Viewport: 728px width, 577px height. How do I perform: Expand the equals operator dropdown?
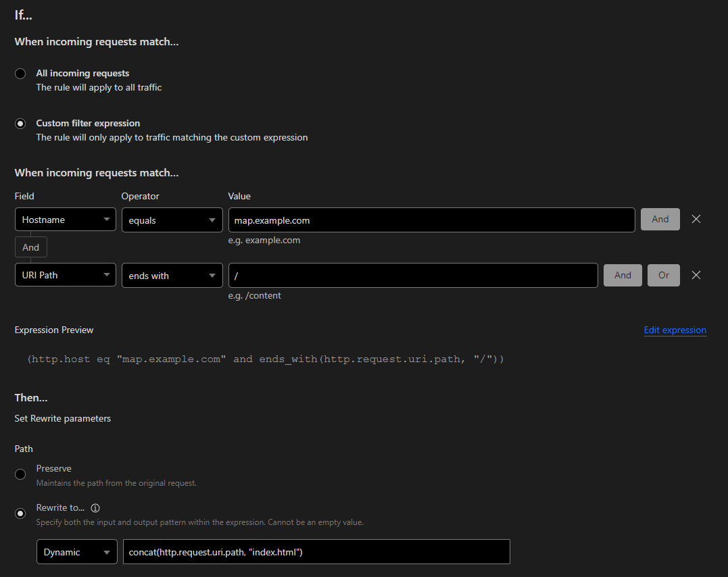tap(172, 220)
